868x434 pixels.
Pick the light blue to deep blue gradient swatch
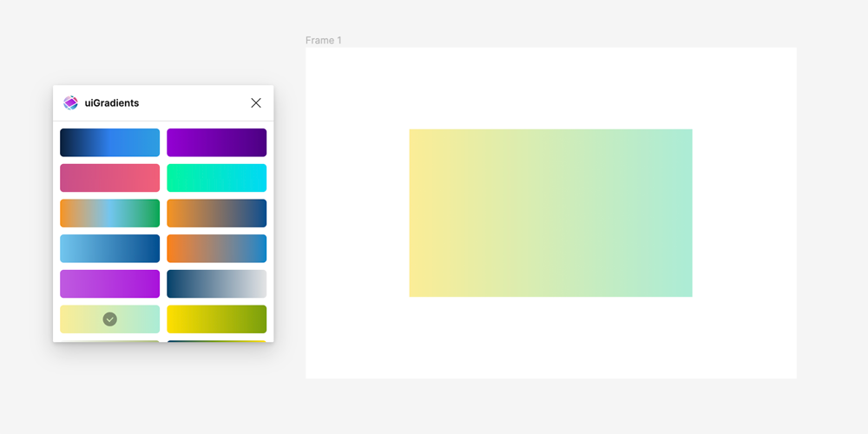(109, 248)
